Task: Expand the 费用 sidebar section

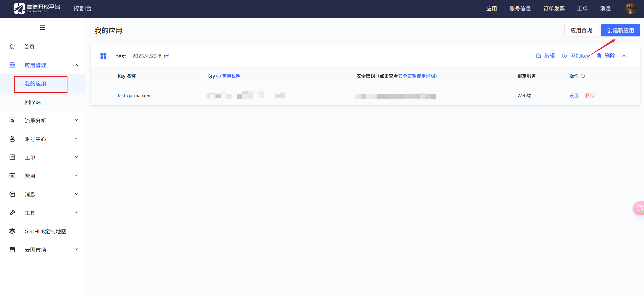Action: [x=76, y=175]
